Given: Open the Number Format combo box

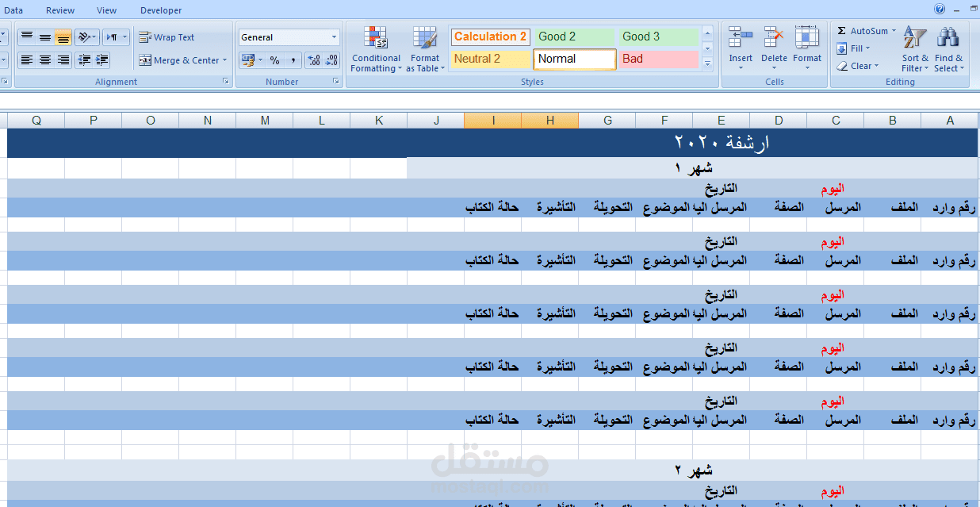Looking at the screenshot, I should pyautogui.click(x=289, y=37).
